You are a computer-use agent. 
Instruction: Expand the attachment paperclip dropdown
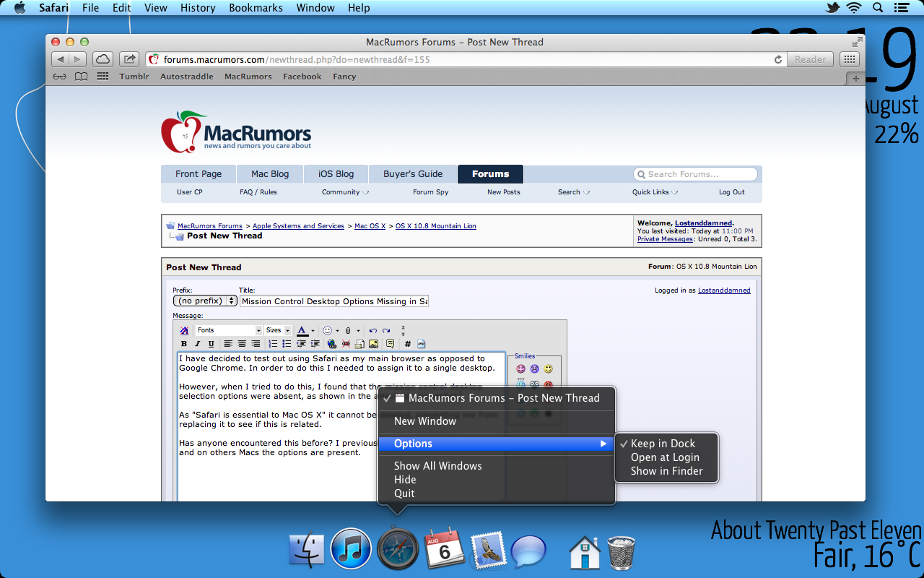(358, 331)
